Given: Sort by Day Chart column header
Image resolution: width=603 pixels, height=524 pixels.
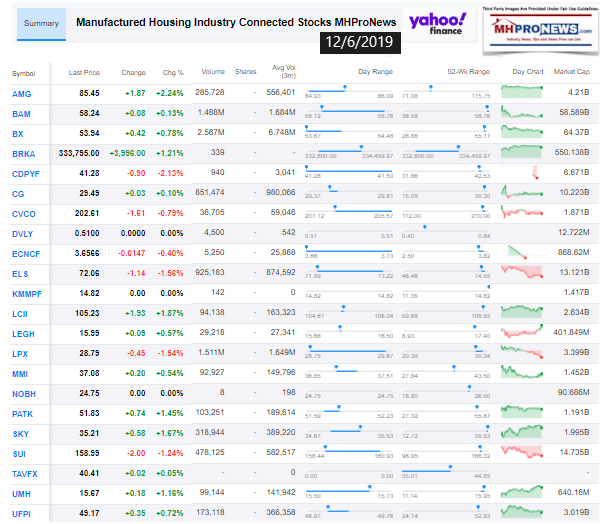Looking at the screenshot, I should [528, 72].
